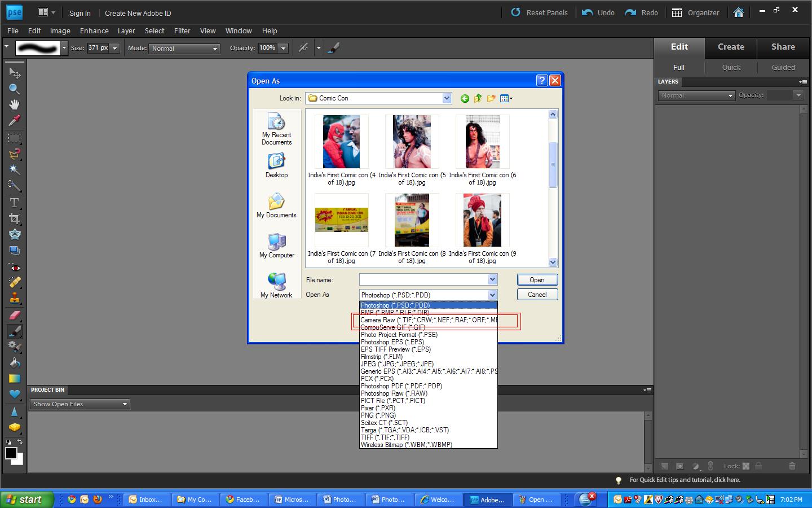This screenshot has height=508, width=812.
Task: Switch to Guided edit mode
Action: (x=783, y=67)
